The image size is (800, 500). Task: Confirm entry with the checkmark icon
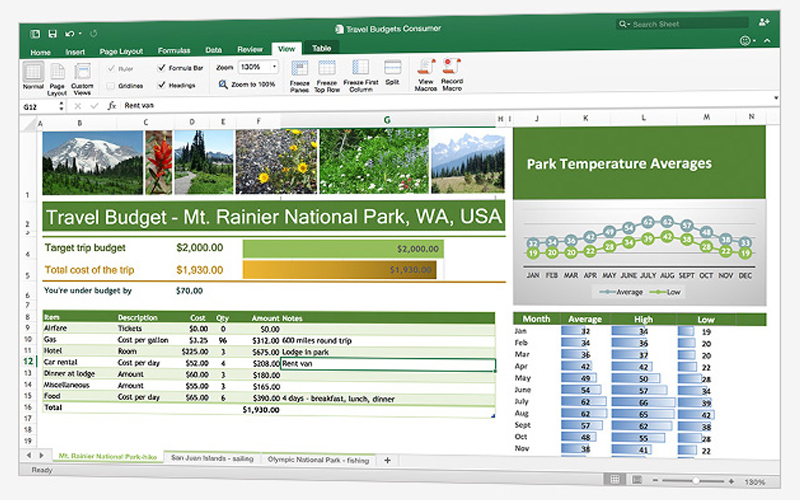pyautogui.click(x=94, y=106)
